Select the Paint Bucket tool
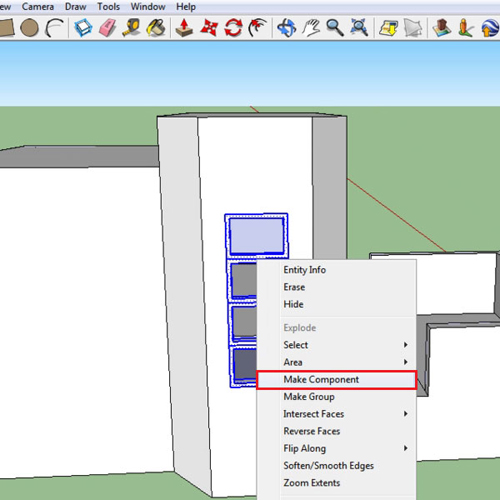500x500 pixels. [x=156, y=28]
